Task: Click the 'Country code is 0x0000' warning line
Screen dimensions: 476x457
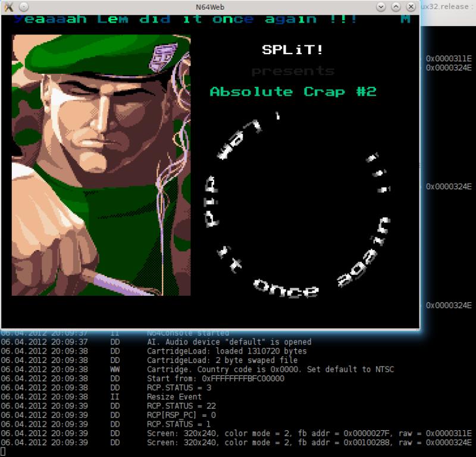Action: [270, 370]
